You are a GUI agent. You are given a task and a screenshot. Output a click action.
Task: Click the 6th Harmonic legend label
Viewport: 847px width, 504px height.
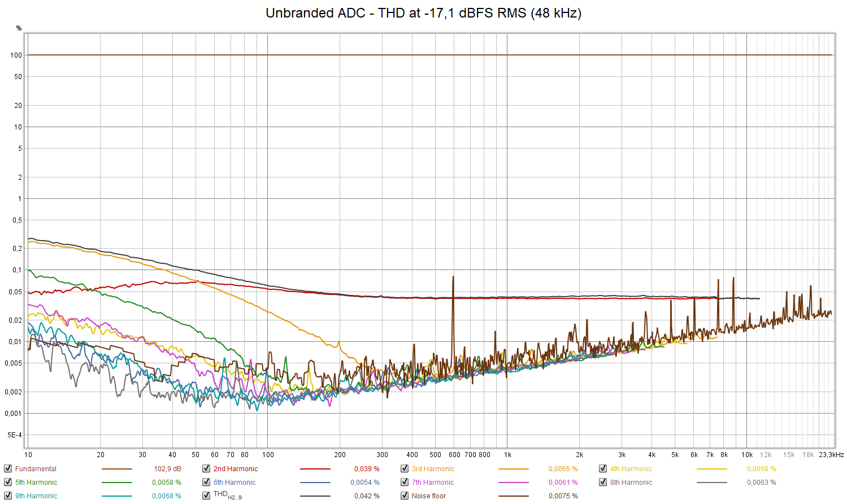click(234, 483)
